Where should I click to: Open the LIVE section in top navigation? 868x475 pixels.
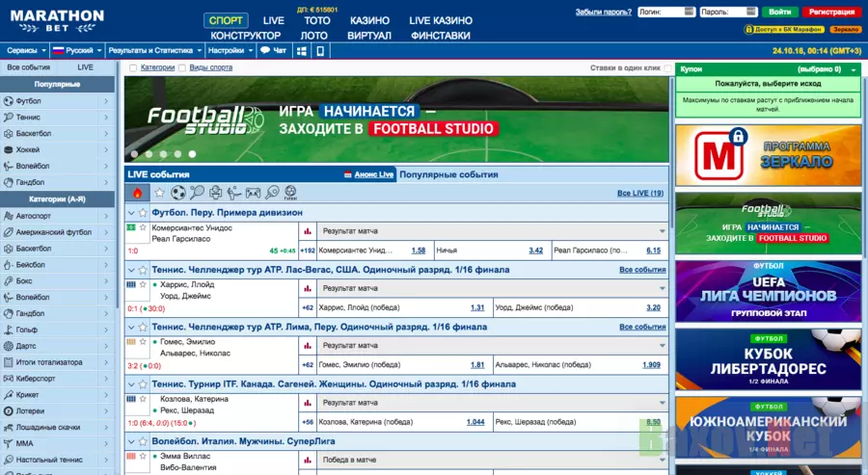tap(274, 20)
